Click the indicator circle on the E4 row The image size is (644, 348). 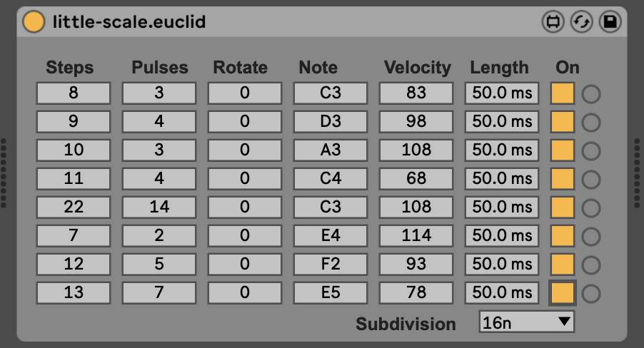coord(591,237)
